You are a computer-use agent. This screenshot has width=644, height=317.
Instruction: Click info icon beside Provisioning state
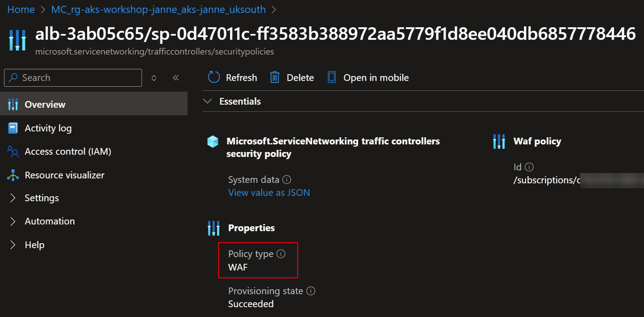311,291
